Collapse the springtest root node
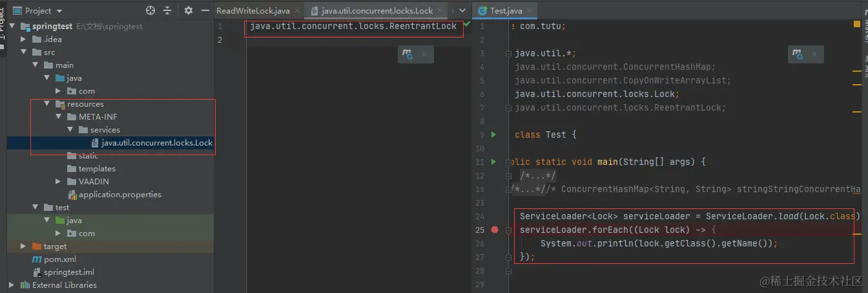Screen dimensions: 868x293 (x=13, y=27)
